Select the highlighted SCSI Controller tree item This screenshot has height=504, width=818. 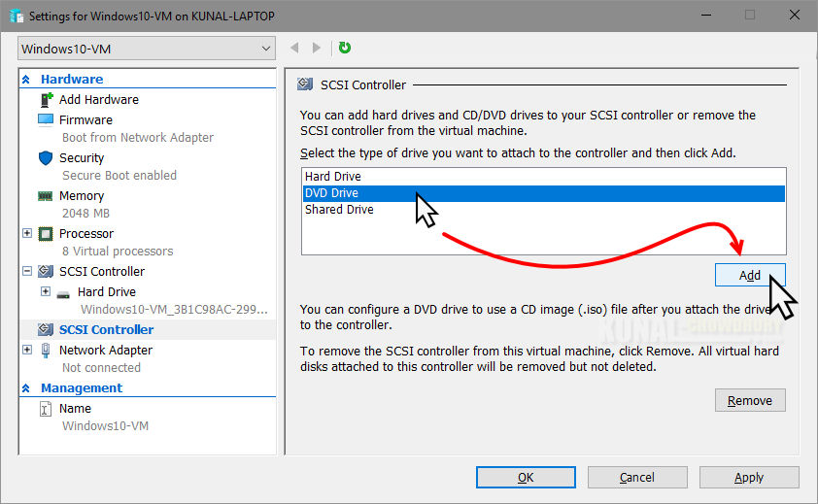107,330
